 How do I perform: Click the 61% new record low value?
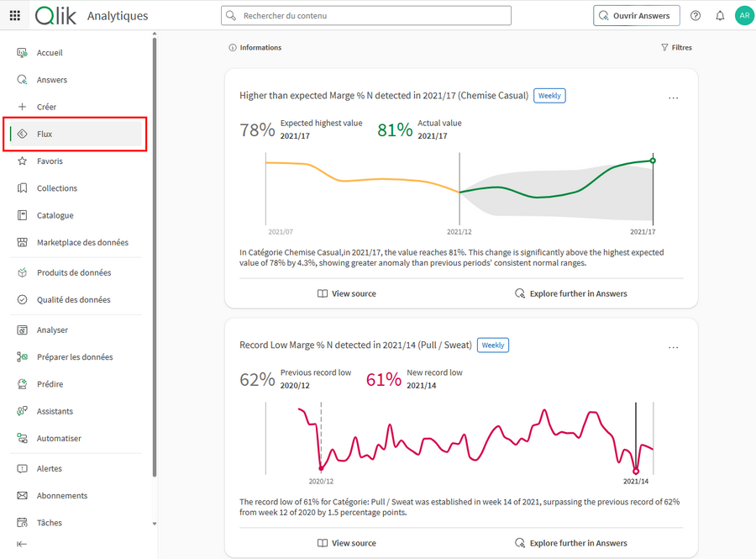383,380
